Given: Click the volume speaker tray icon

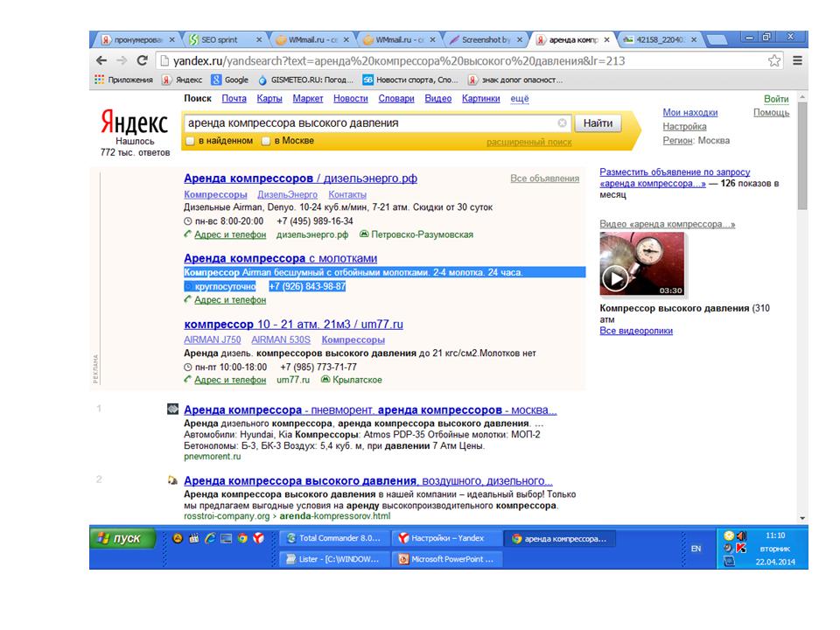Looking at the screenshot, I should coord(741,535).
